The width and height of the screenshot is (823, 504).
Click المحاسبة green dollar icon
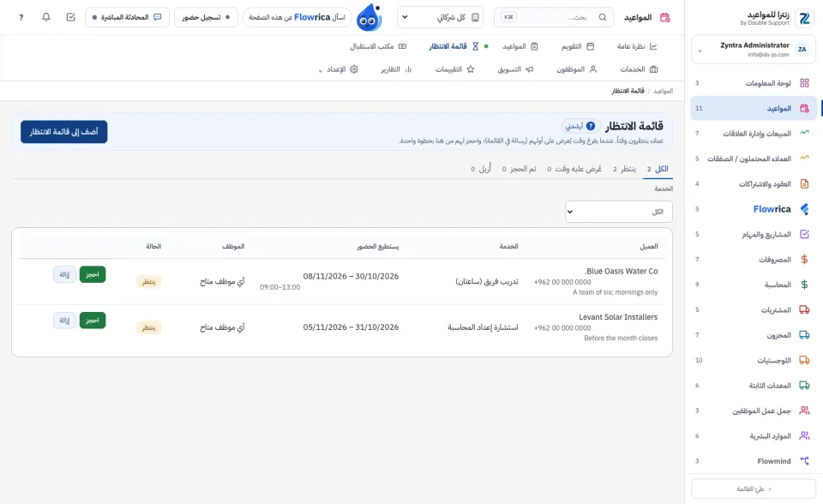pyautogui.click(x=804, y=285)
